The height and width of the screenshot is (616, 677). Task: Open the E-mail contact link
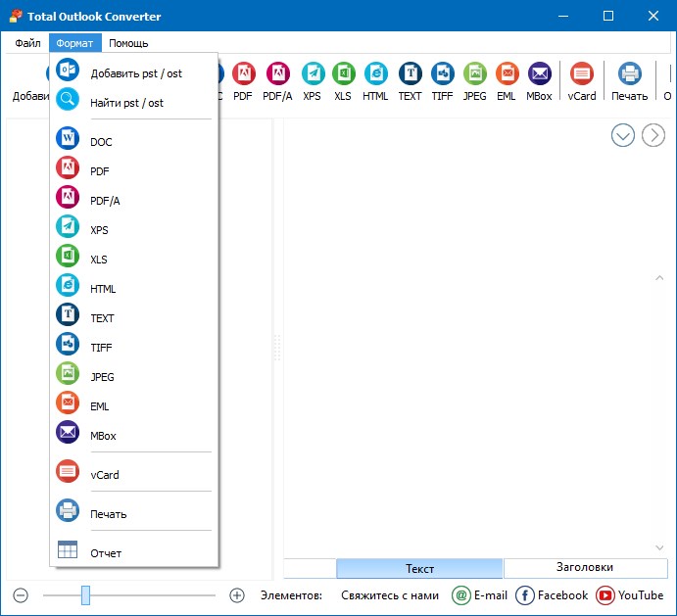[x=479, y=595]
